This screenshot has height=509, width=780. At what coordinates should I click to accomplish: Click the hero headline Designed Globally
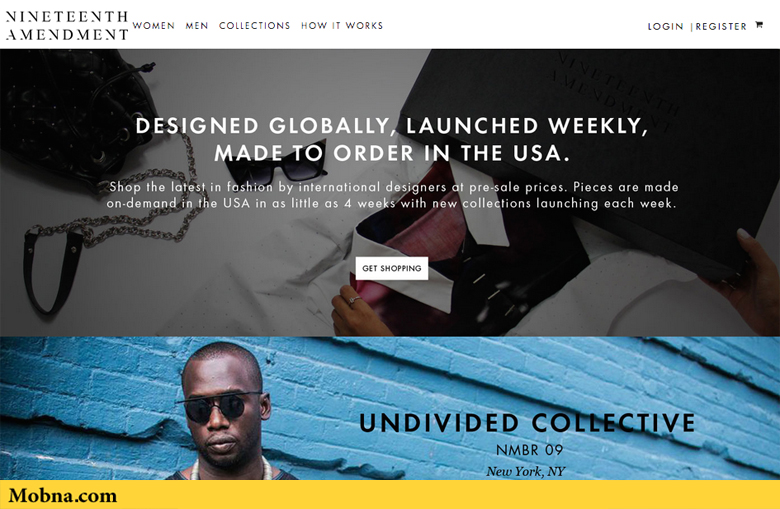point(391,139)
